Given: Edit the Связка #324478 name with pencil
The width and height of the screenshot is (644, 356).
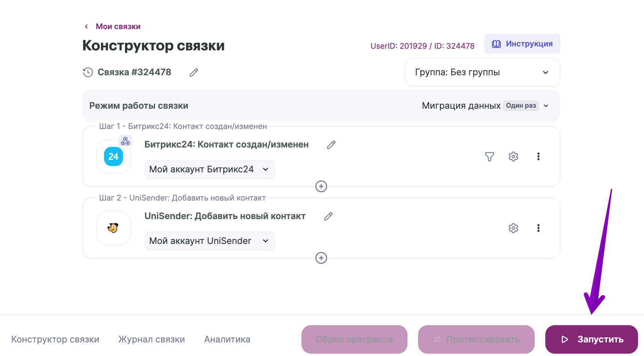Looking at the screenshot, I should [194, 72].
